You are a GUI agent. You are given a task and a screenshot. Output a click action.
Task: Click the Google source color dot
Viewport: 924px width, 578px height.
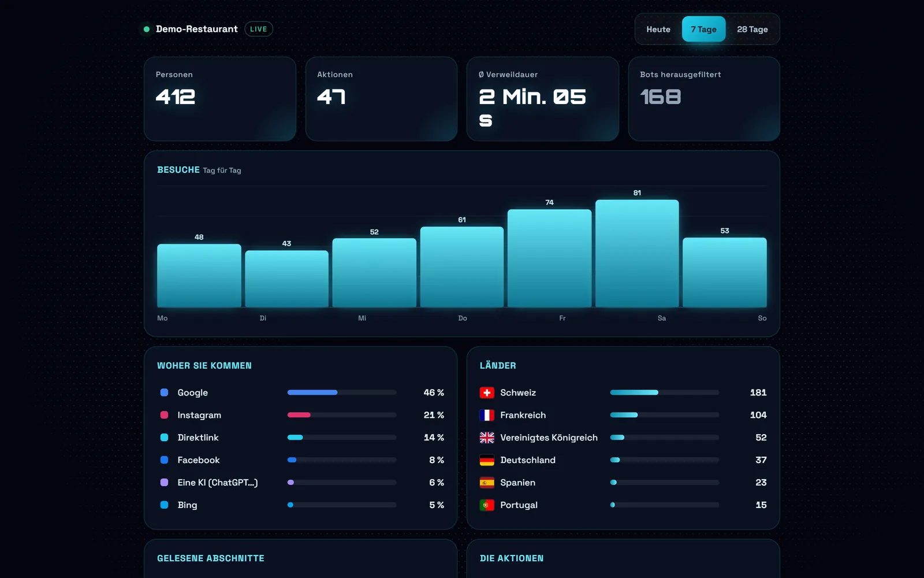point(164,392)
